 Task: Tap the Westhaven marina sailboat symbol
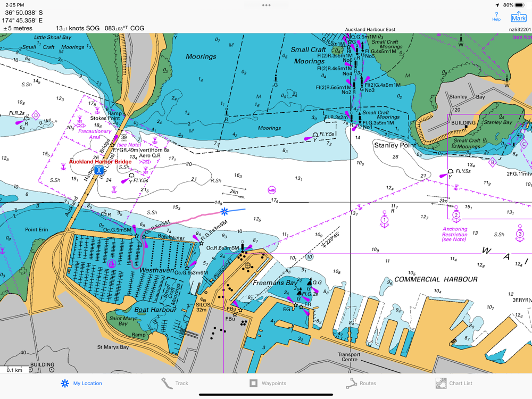pos(112,263)
